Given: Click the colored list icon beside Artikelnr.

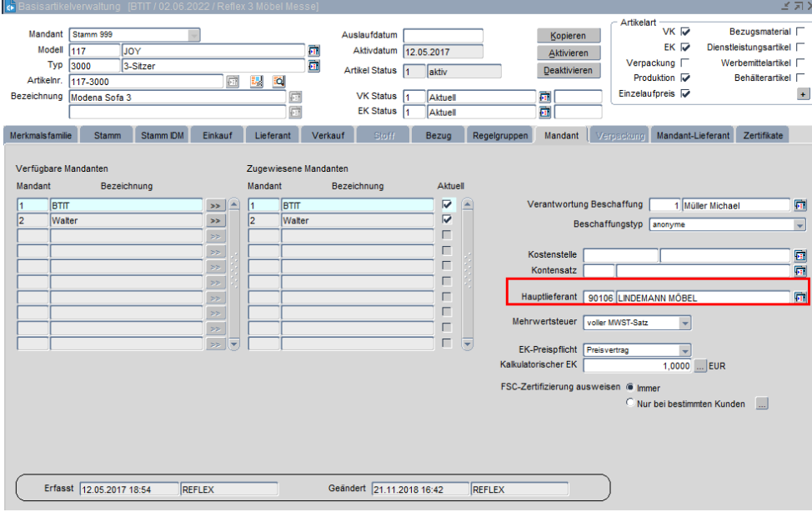Looking at the screenshot, I should [x=257, y=82].
